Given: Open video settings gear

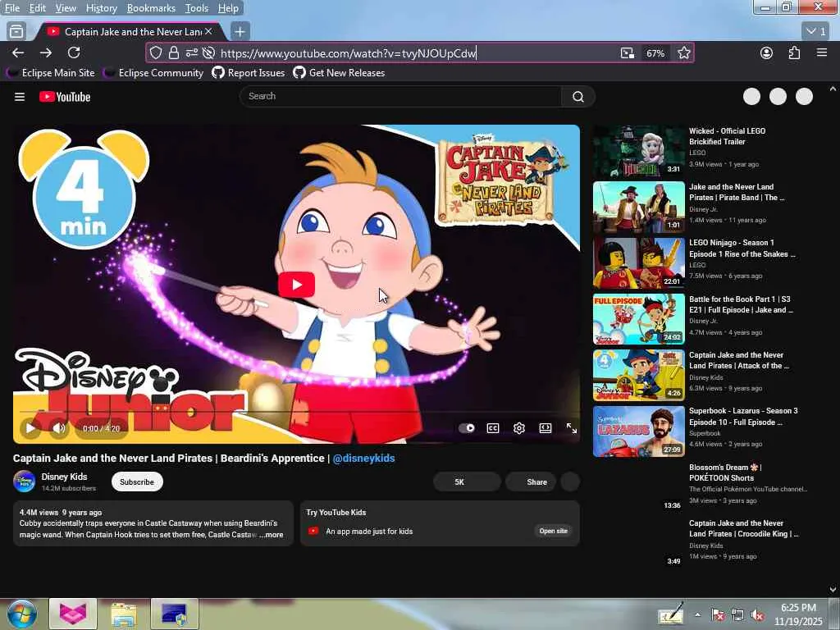Looking at the screenshot, I should point(518,428).
